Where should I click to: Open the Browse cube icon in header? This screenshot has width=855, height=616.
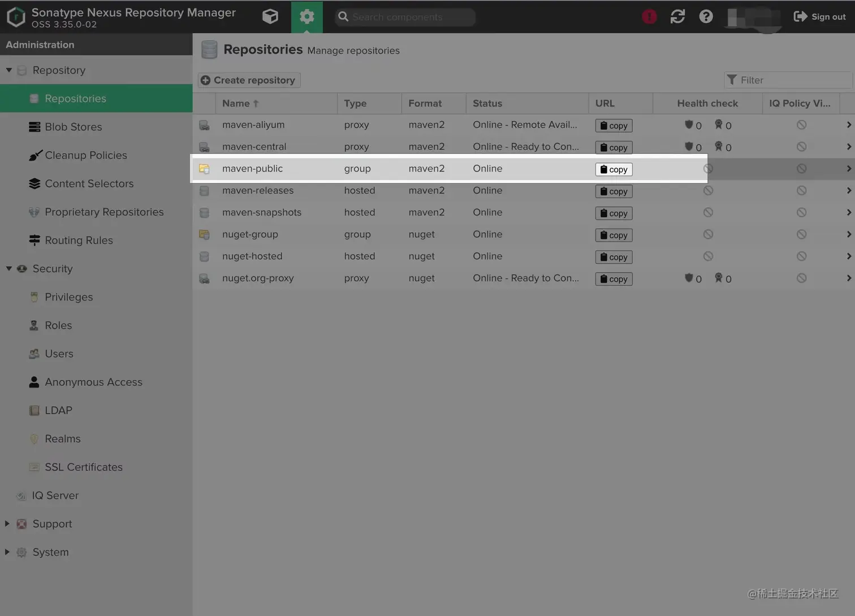click(270, 16)
